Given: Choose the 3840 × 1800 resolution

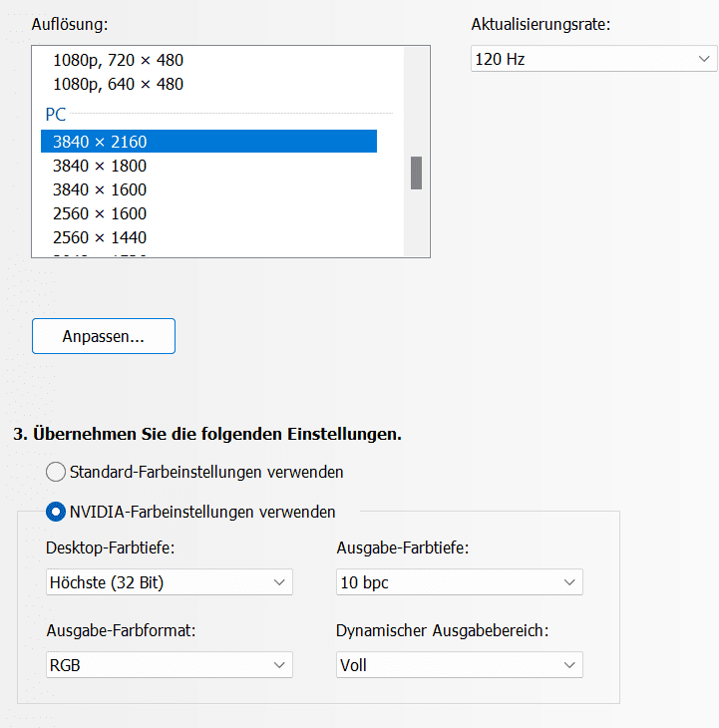Looking at the screenshot, I should 100,166.
